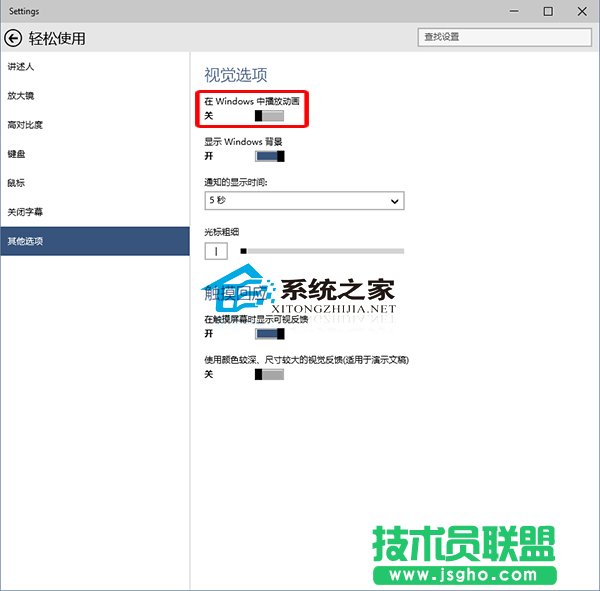This screenshot has height=591, width=600.
Task: Toggle 在 Windows 中播放动画 switch
Action: pos(269,116)
